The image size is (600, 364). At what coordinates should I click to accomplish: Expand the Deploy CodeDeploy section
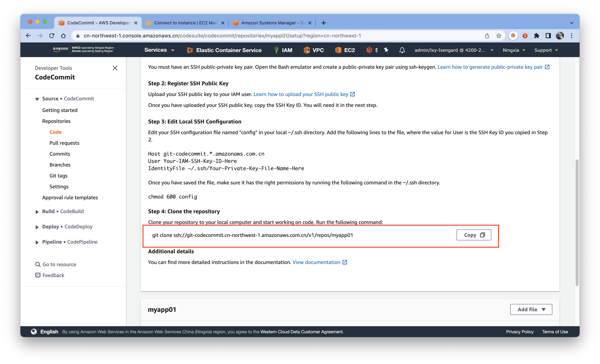37,227
